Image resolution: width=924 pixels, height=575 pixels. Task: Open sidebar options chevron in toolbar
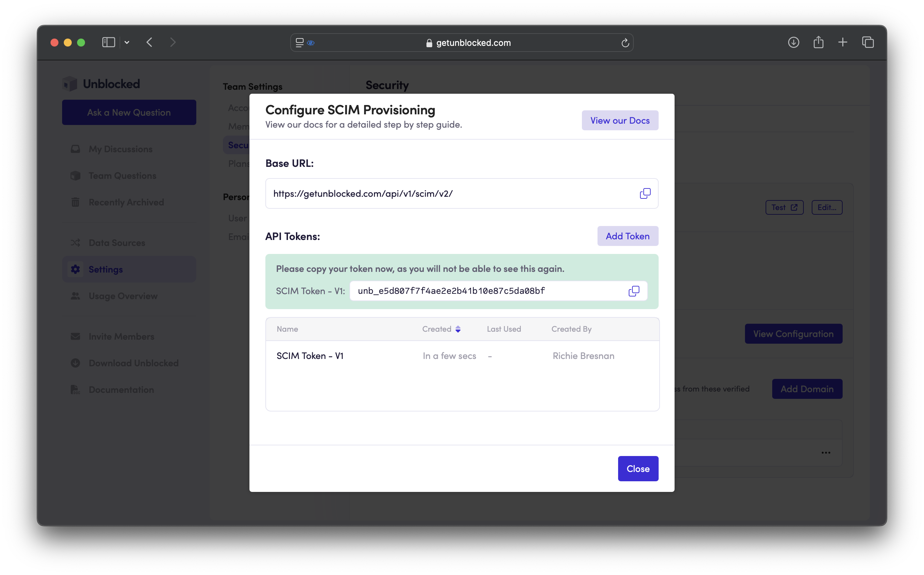127,43
